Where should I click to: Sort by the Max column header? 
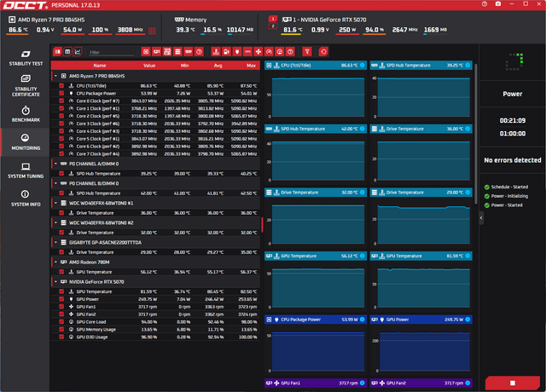coord(251,66)
